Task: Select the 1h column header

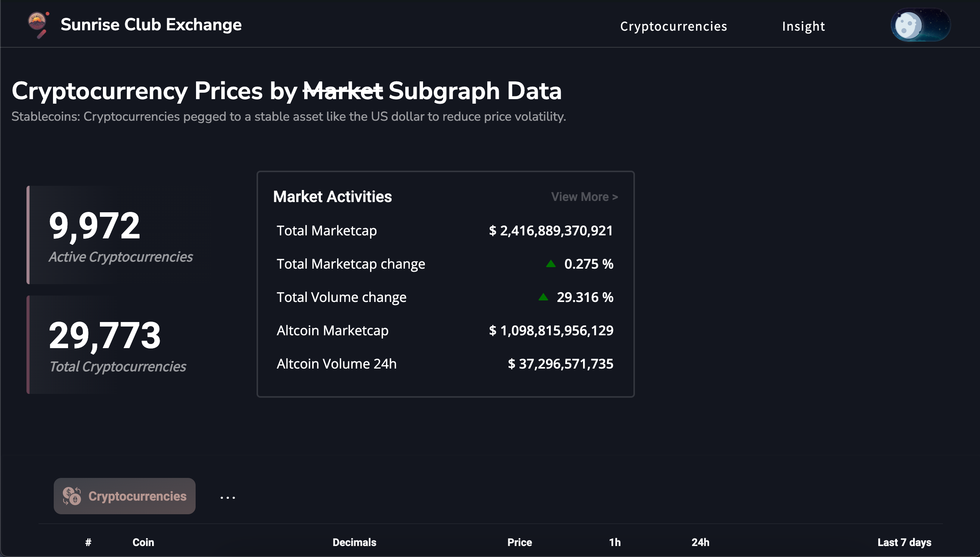Action: pyautogui.click(x=614, y=542)
